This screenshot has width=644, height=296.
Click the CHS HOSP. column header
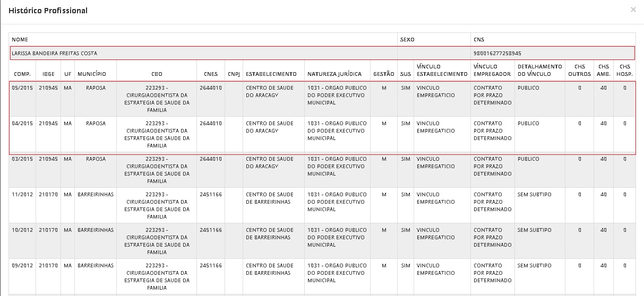[624, 71]
